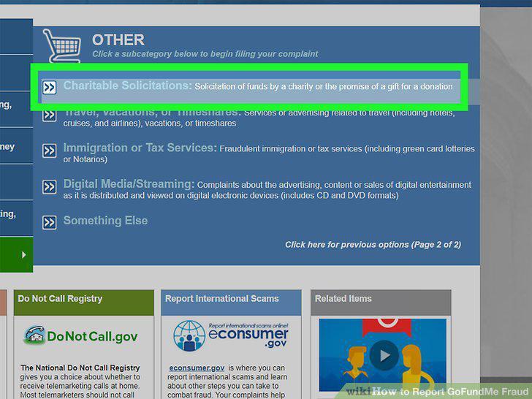Click the OTHER category heading

tap(118, 40)
